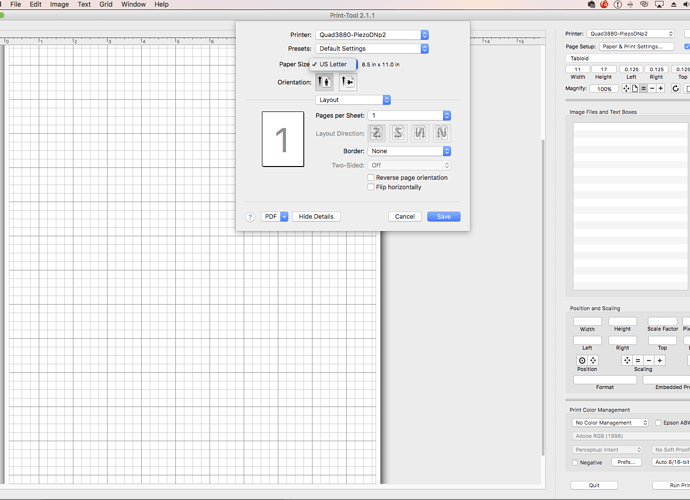
Task: Click the linked-rings menu bar icon
Action: tap(644, 4)
